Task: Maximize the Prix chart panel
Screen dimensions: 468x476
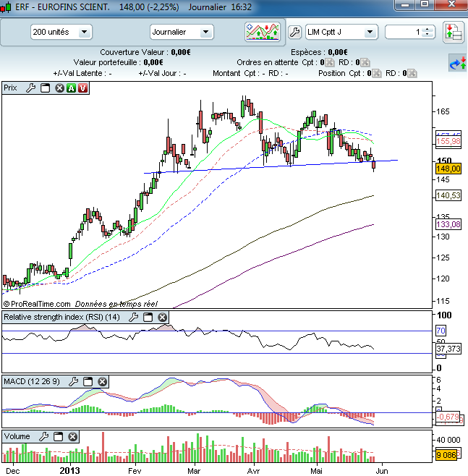Action: tap(46, 88)
